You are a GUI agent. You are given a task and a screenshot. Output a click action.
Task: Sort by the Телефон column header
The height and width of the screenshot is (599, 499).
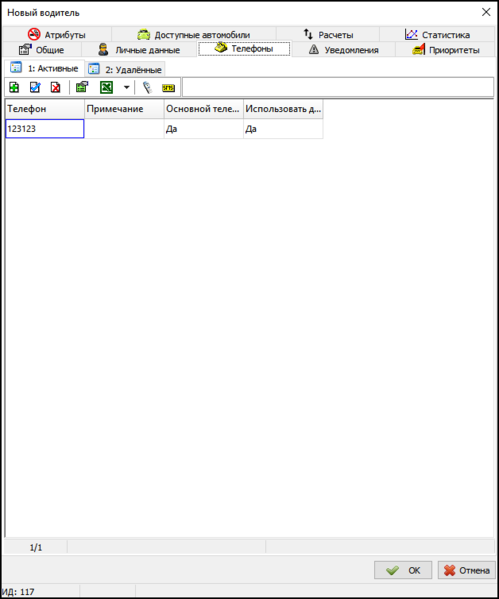45,109
